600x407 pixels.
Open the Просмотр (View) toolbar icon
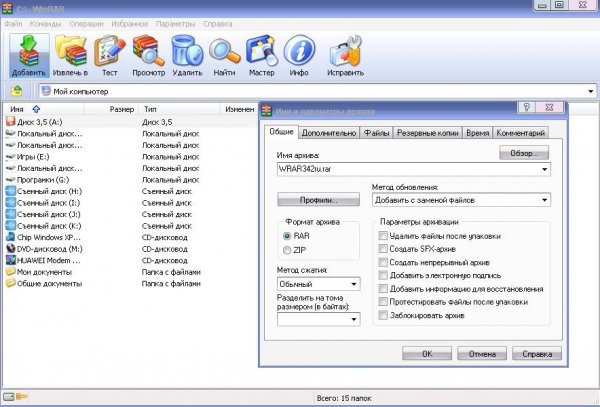tap(148, 55)
